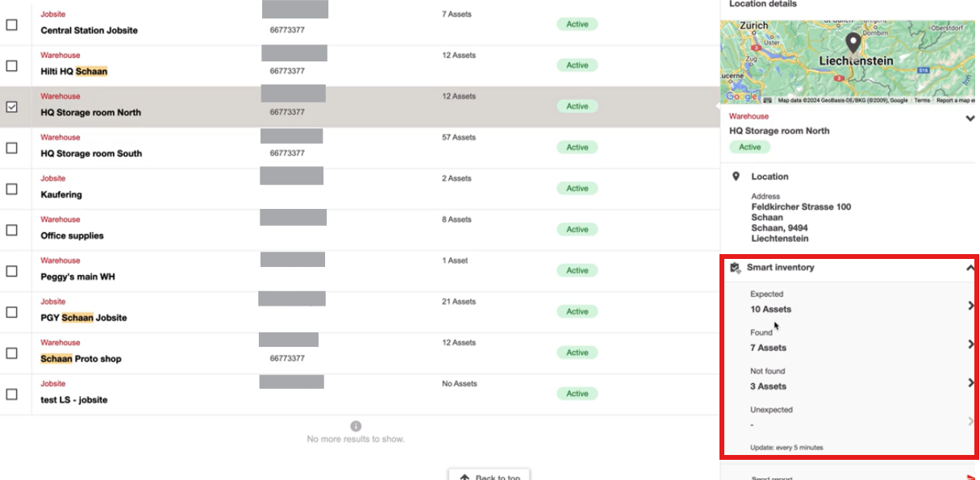Click the Smart inventory header icon
Viewport: 980px width, 480px height.
click(735, 268)
